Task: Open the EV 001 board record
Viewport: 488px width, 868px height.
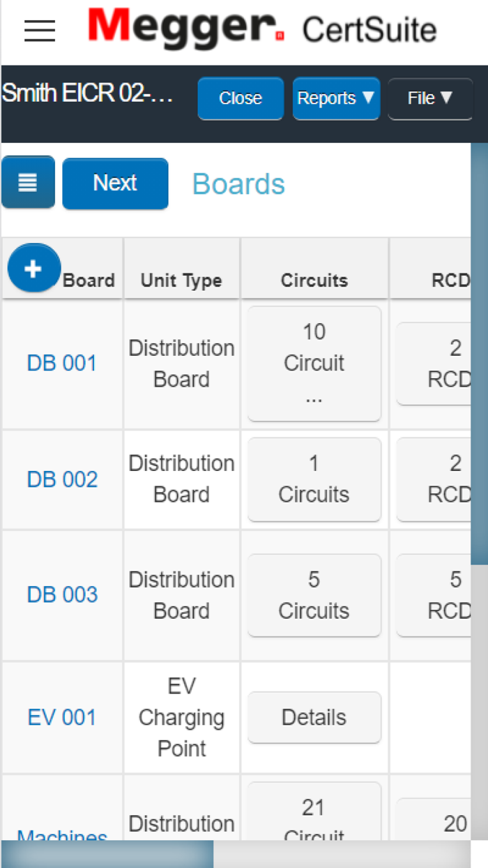Action: (x=61, y=717)
